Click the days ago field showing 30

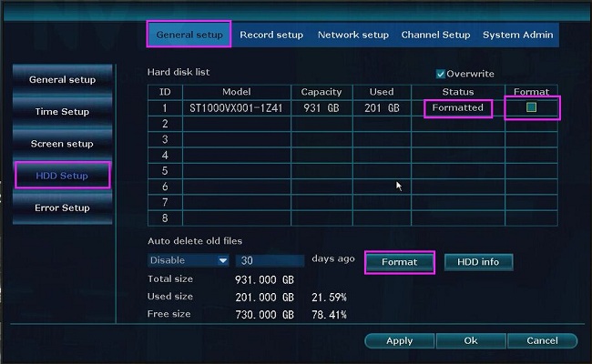[x=270, y=260]
